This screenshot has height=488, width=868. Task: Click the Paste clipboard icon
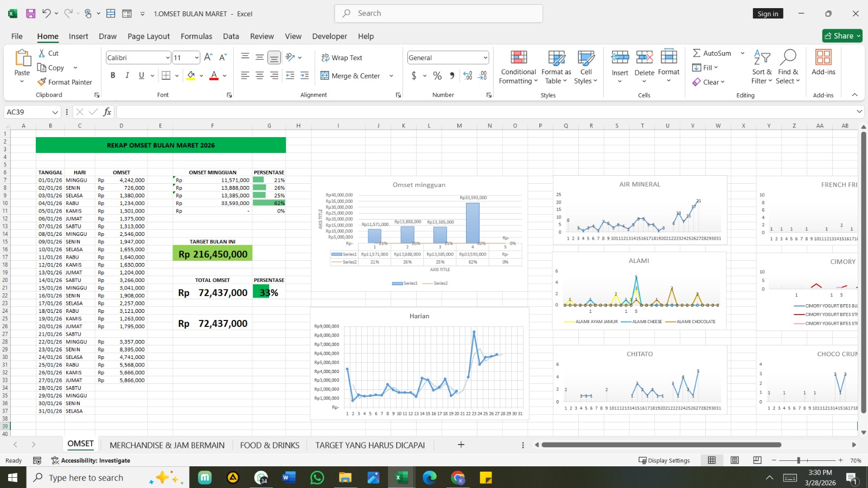(x=22, y=58)
